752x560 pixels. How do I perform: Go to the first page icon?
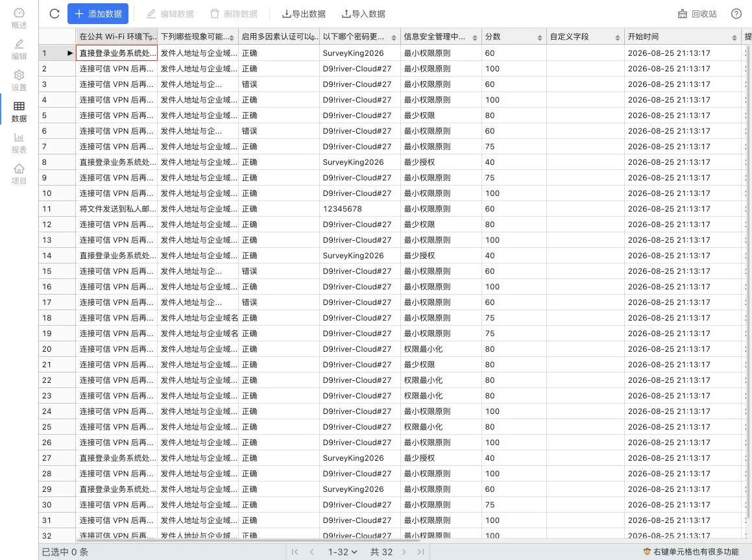[295, 552]
